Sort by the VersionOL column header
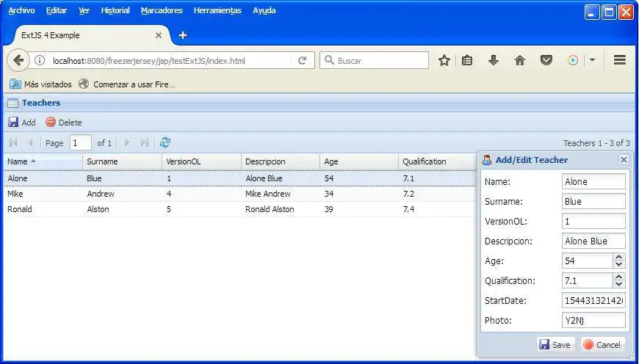 201,161
